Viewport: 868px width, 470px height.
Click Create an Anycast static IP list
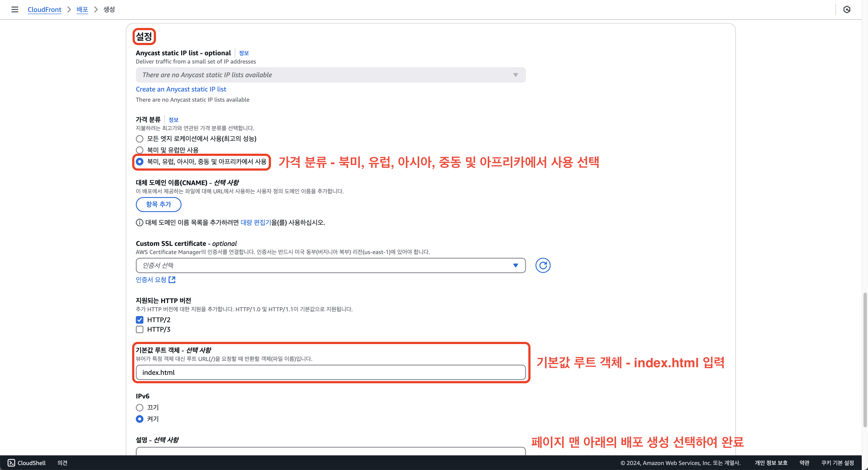pyautogui.click(x=181, y=89)
